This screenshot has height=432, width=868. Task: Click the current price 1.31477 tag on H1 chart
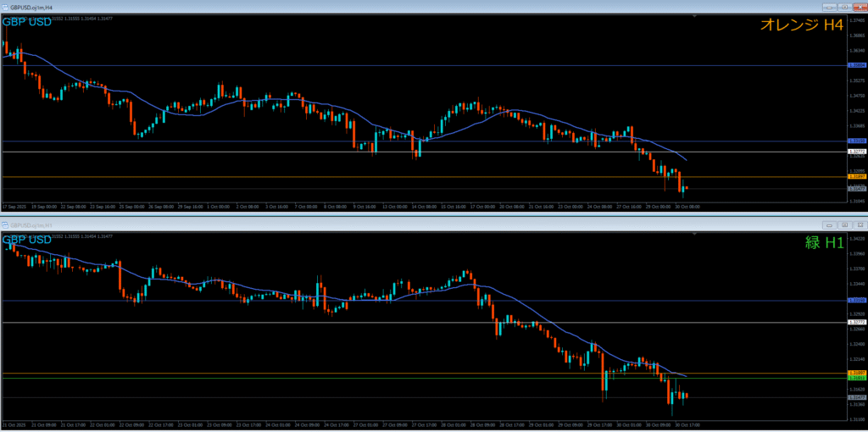[856, 396]
